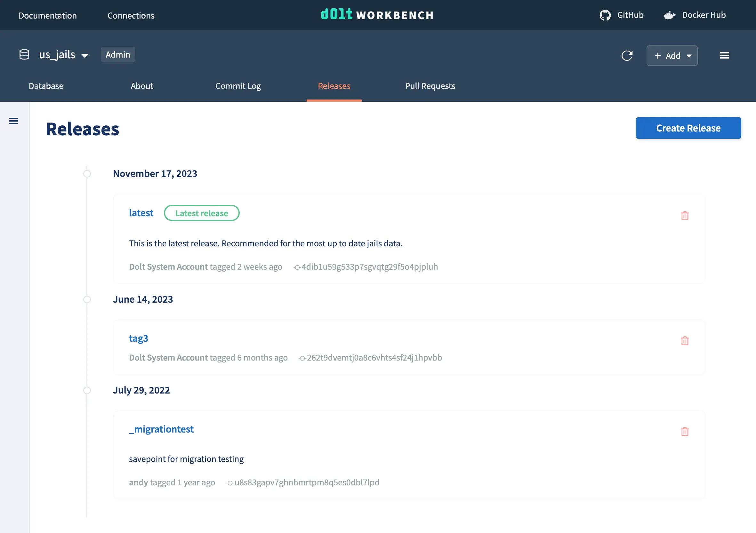Open Documentation in the top navigation
The height and width of the screenshot is (533, 756).
pyautogui.click(x=47, y=15)
